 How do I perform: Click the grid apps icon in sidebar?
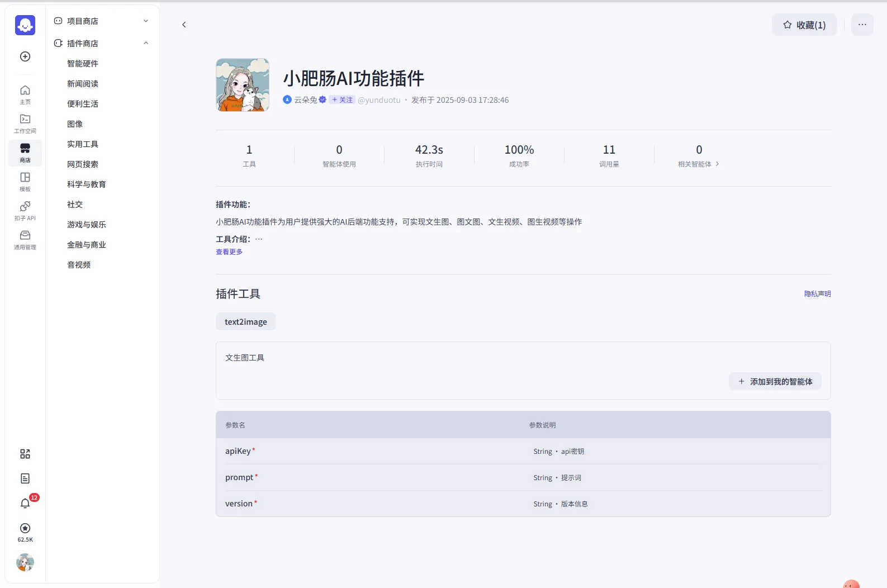click(x=25, y=454)
